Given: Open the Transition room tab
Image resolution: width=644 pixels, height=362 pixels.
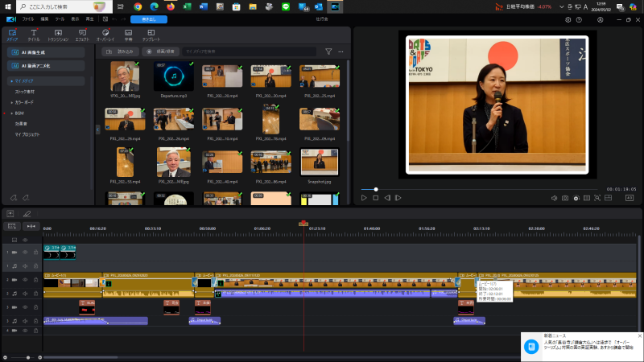Looking at the screenshot, I should tap(58, 35).
